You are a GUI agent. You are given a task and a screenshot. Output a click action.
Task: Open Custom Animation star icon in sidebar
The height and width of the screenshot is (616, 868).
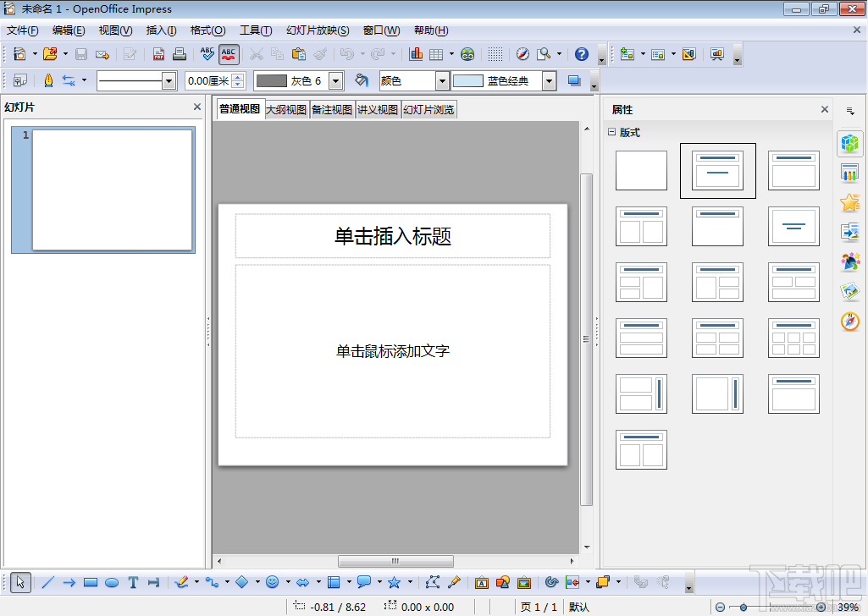(850, 203)
